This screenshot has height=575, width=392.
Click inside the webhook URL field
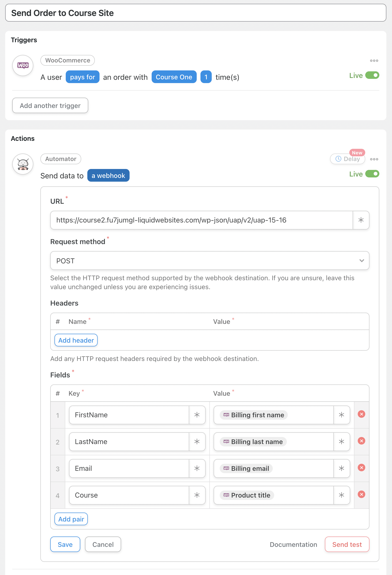click(198, 220)
